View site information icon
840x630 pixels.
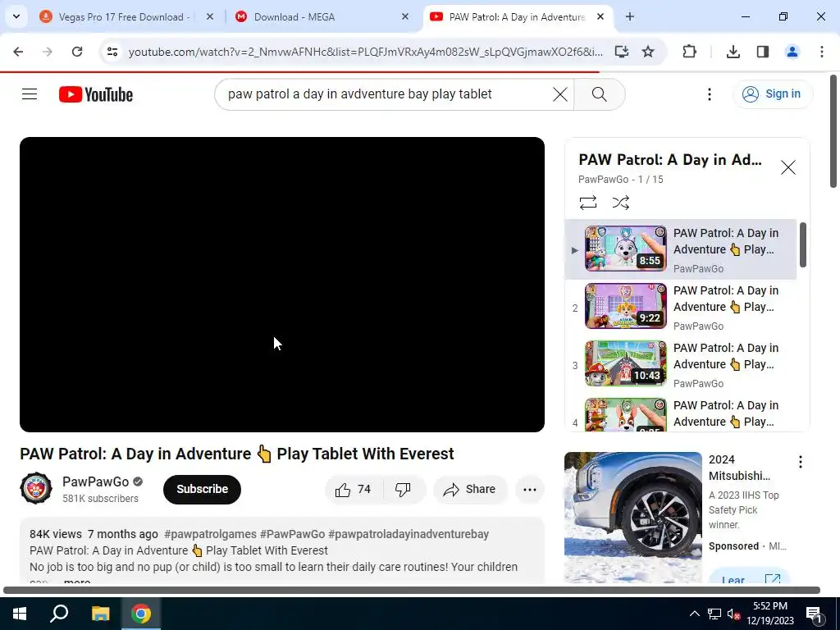(112, 52)
